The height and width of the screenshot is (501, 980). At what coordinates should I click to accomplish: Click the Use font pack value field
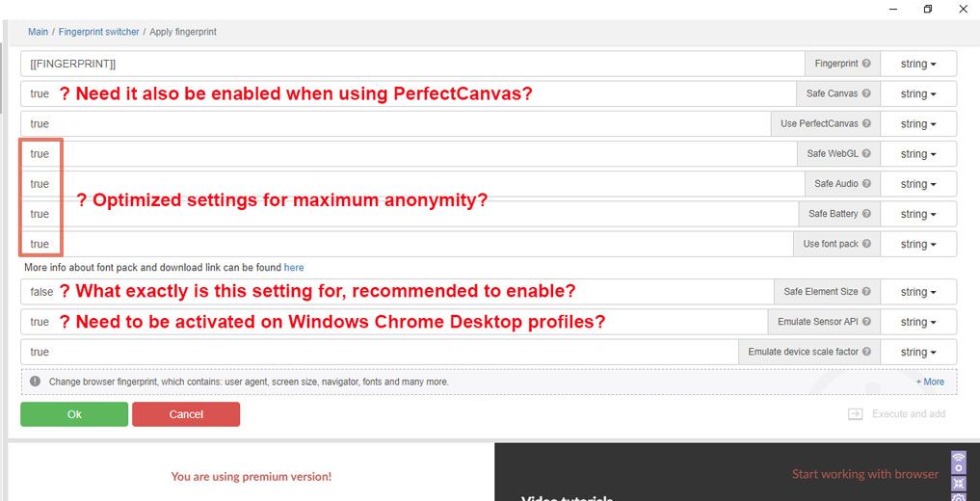(x=407, y=244)
